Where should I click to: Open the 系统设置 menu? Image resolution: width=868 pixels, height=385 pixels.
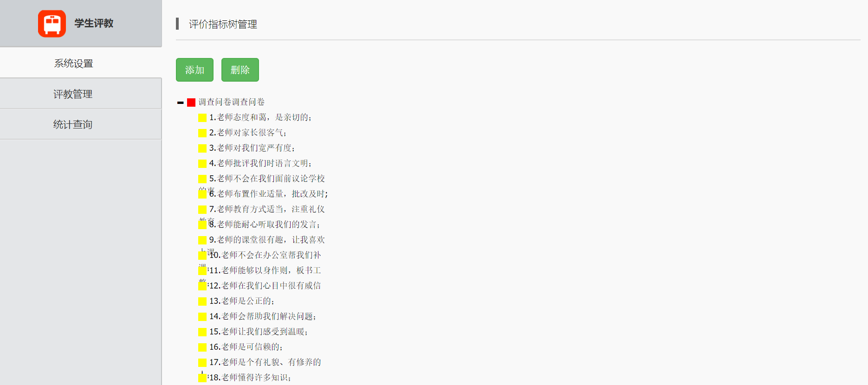point(74,63)
